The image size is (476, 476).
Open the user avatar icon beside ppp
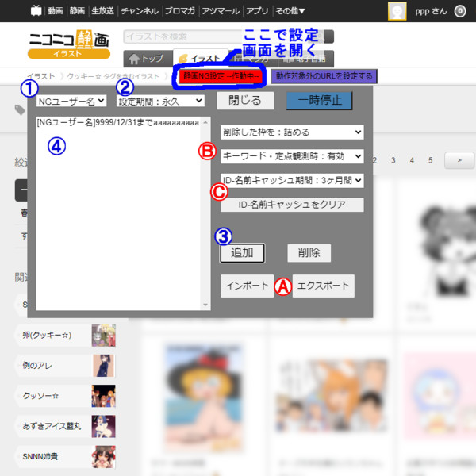397,11
